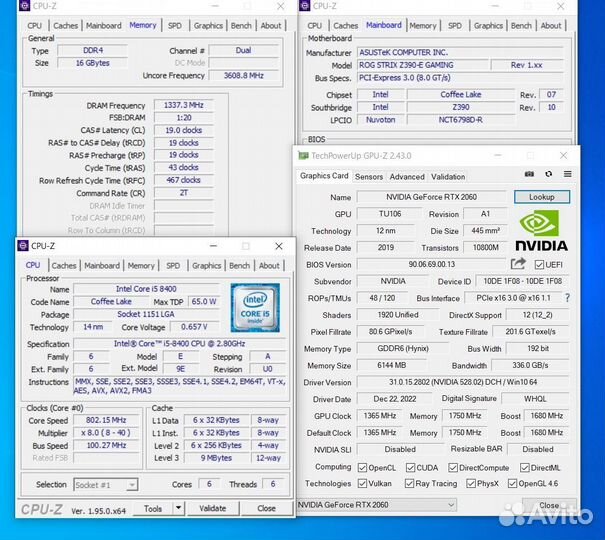Toggle the DirectCompute checkbox
The image size is (605, 540).
pyautogui.click(x=453, y=468)
